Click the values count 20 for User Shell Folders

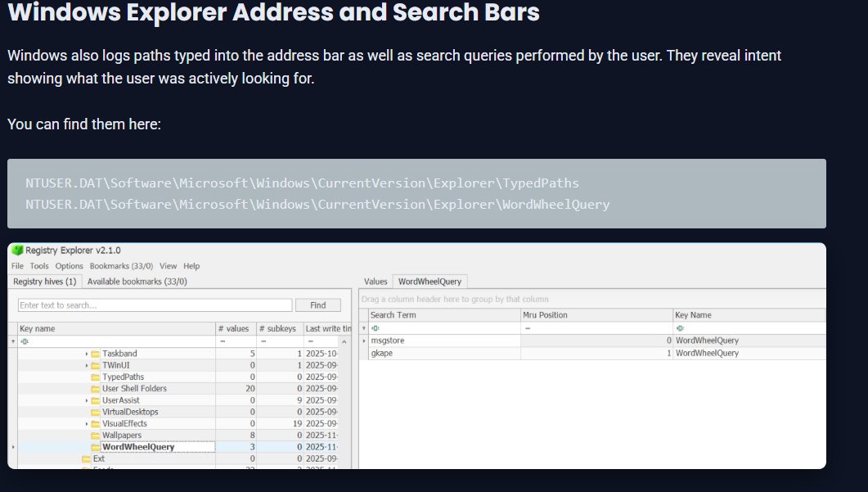[x=250, y=388]
